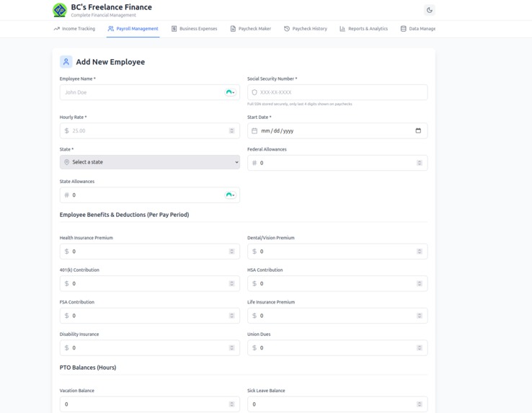Switch to Payroll Management tab

[x=133, y=29]
